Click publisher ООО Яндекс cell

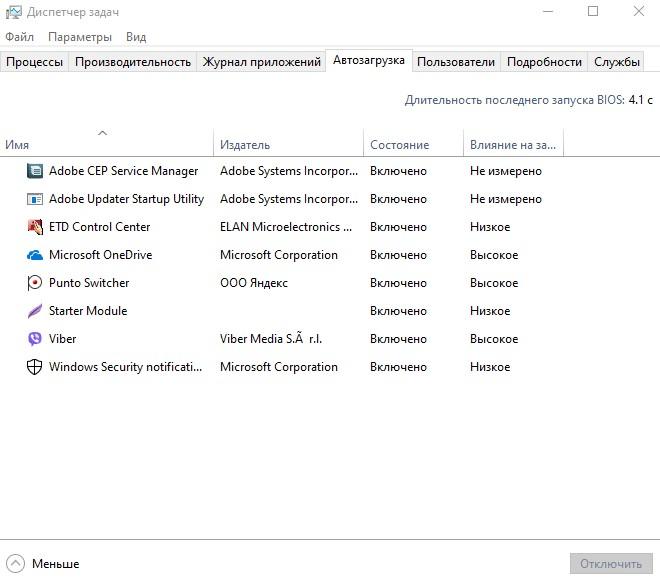[254, 283]
